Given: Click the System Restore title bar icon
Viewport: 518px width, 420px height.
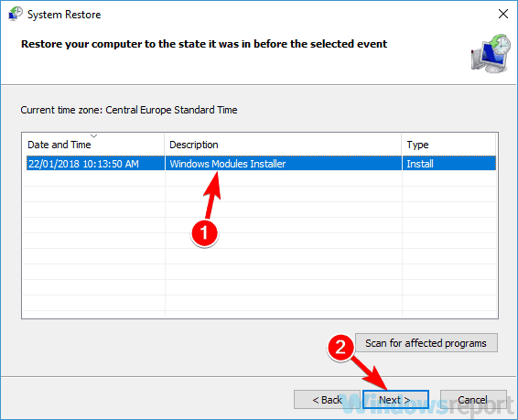Looking at the screenshot, I should 16,15.
